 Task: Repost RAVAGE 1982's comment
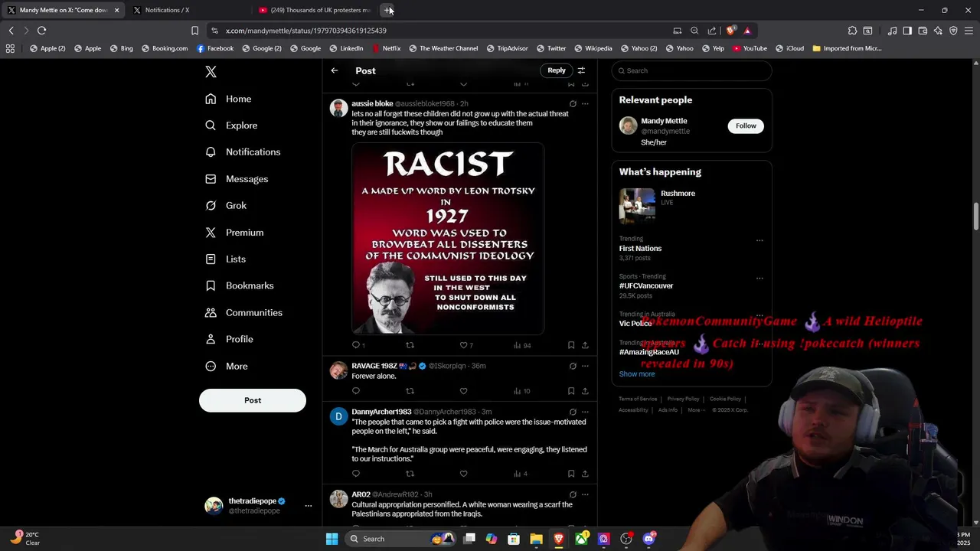click(x=410, y=391)
